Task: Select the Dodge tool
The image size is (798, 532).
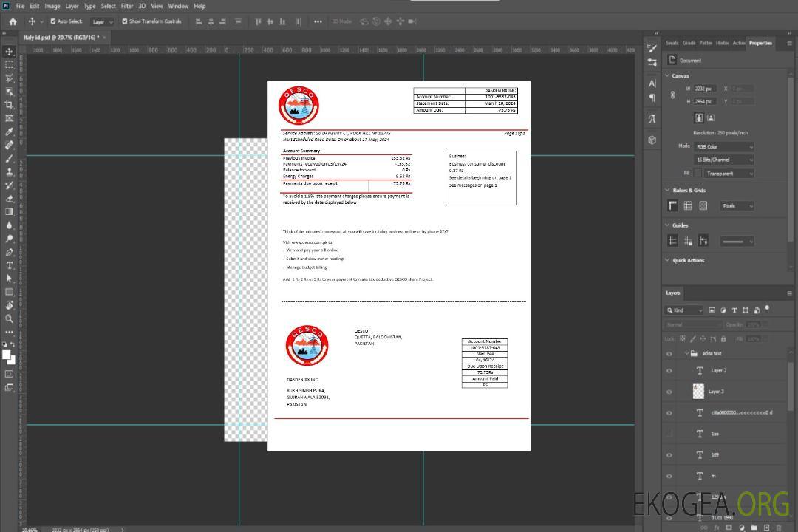Action: click(x=9, y=238)
